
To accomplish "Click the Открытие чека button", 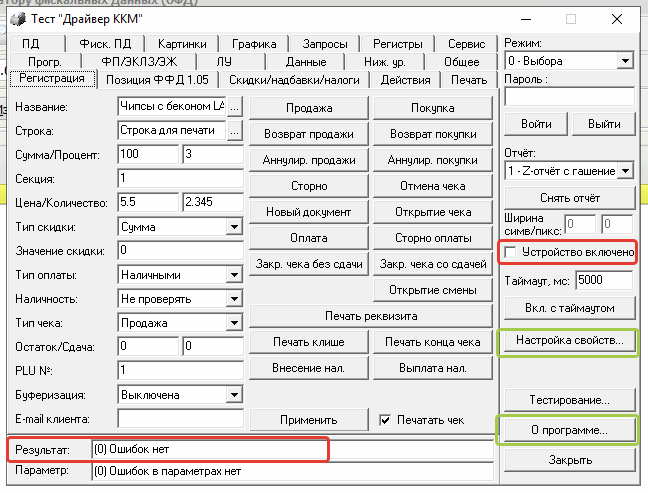I will point(433,212).
